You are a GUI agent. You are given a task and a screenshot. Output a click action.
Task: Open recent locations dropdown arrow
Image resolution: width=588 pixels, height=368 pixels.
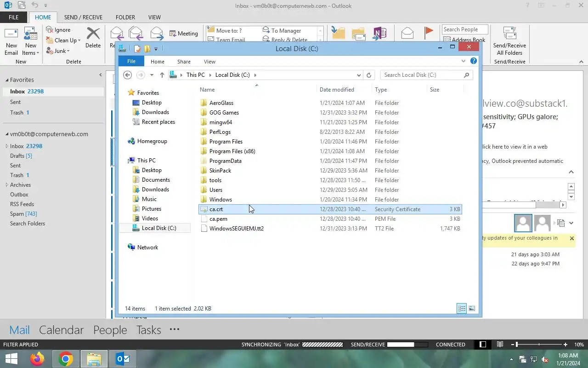coord(152,75)
